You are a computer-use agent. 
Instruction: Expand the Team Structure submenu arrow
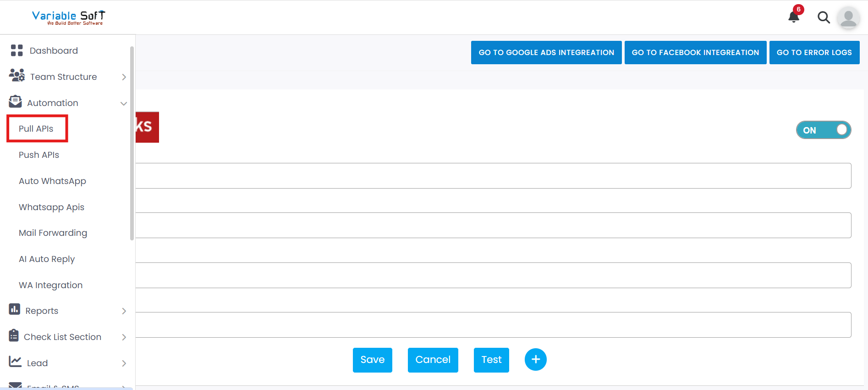[124, 77]
